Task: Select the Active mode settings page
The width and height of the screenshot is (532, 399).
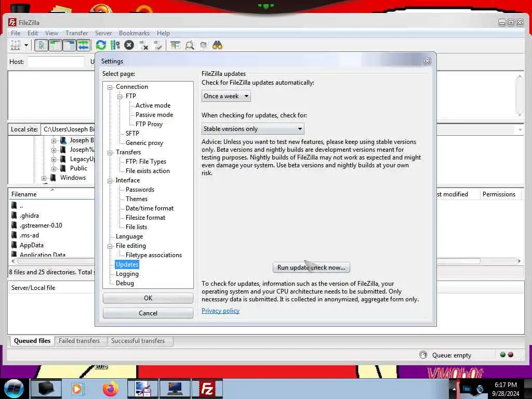Action: click(x=153, y=105)
